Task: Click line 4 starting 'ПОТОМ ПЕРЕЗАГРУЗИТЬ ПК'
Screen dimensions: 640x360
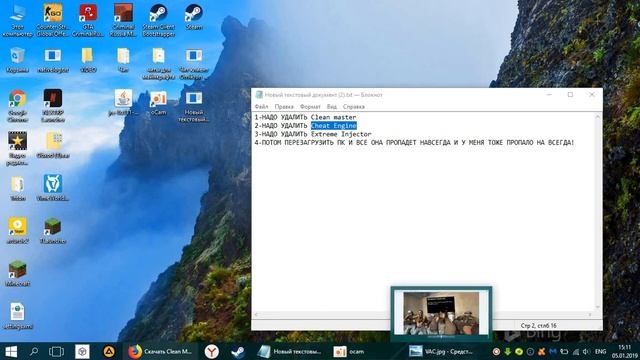Action: pos(414,142)
